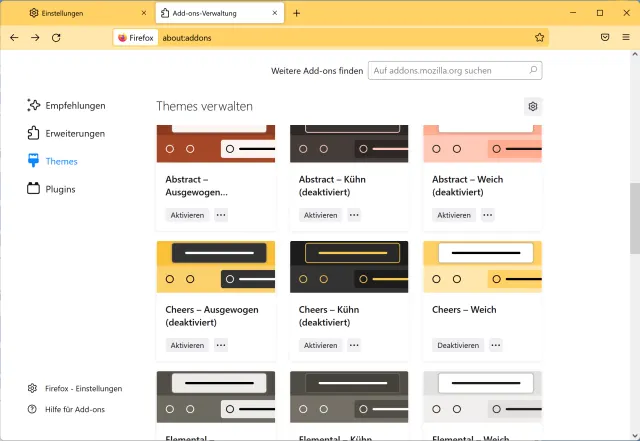Open the Pocket save icon
This screenshot has height=441, width=640.
point(605,38)
